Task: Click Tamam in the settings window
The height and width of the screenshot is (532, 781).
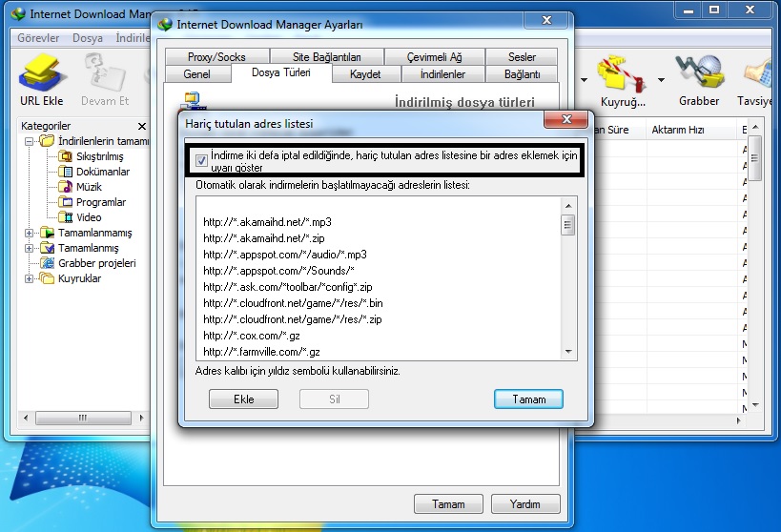Action: point(448,504)
